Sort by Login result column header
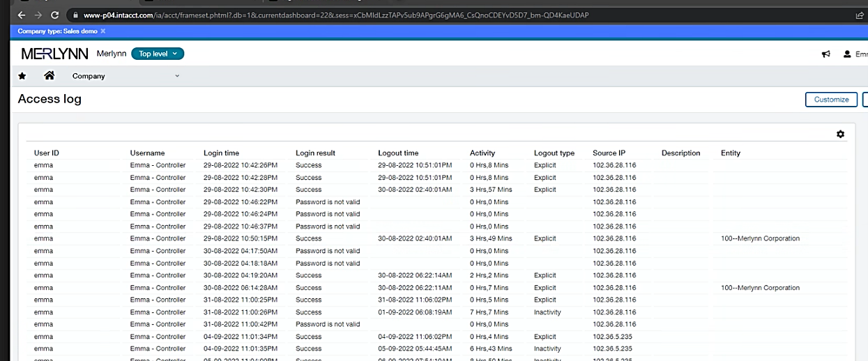The image size is (868, 361). [315, 153]
